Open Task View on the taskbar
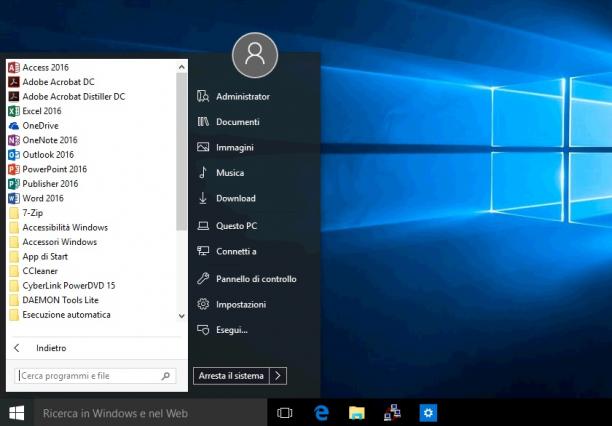 pos(285,413)
